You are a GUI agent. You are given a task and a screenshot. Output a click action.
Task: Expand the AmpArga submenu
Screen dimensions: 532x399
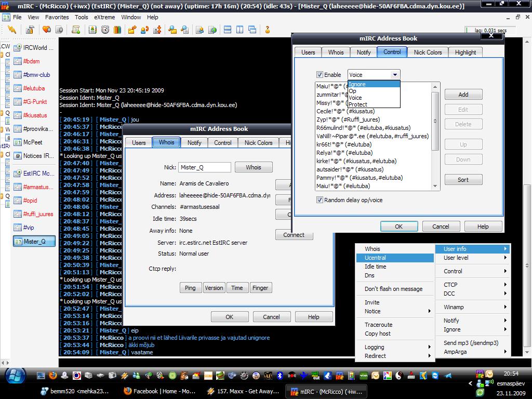tap(472, 352)
